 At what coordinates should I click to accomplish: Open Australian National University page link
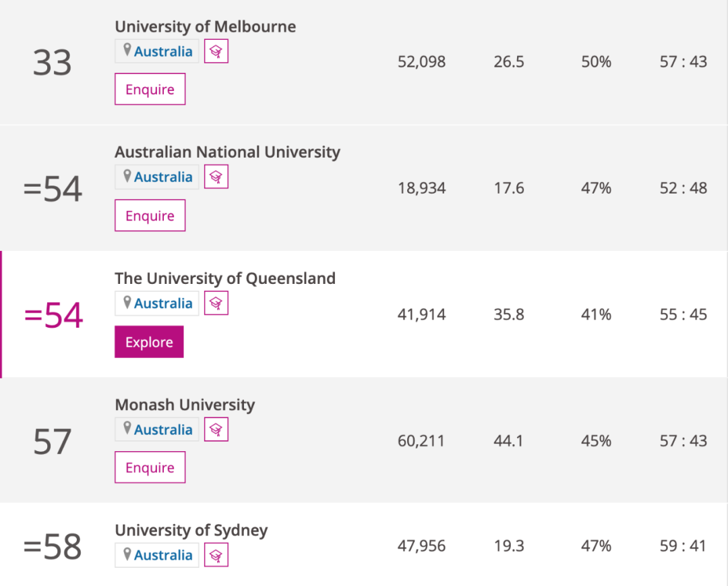pos(227,152)
